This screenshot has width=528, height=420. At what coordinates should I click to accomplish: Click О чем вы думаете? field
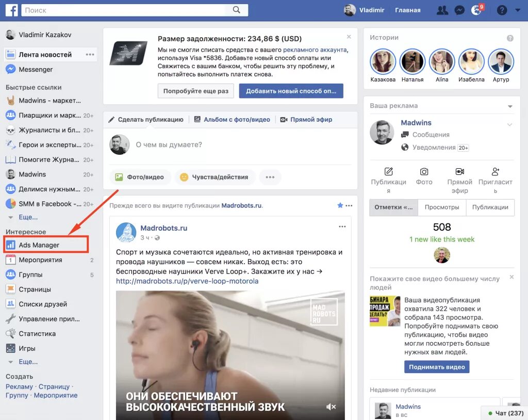(x=169, y=144)
